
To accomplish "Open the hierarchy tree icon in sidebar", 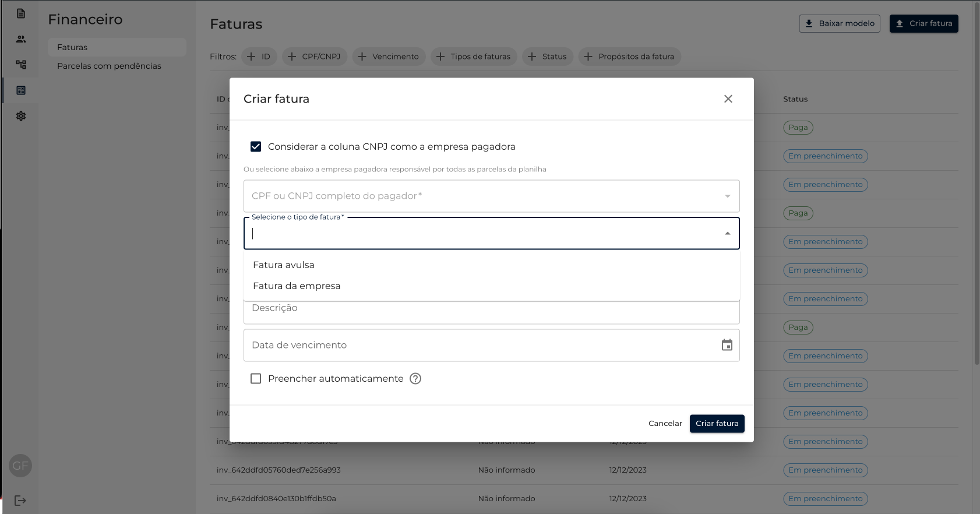I will pyautogui.click(x=21, y=65).
